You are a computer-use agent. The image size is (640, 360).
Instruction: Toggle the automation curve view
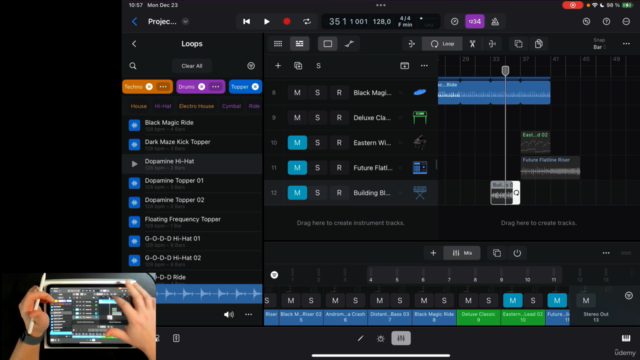349,44
